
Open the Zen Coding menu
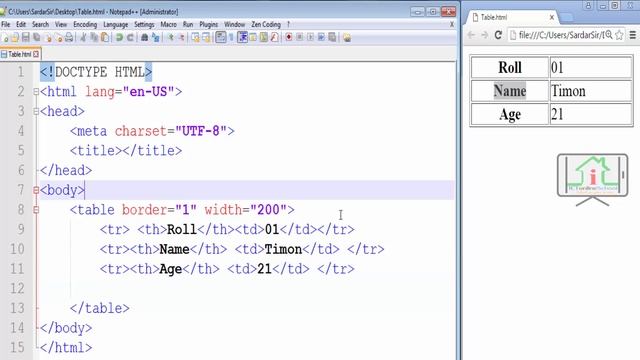[266, 24]
